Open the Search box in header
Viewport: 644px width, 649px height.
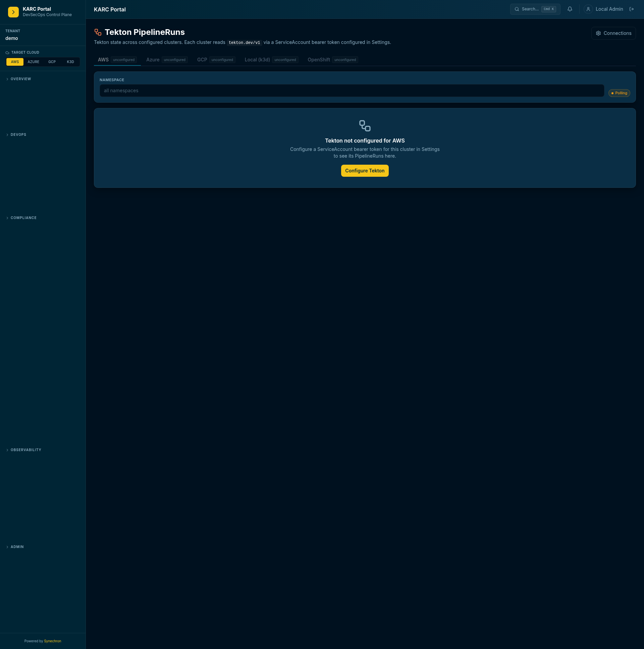(535, 9)
